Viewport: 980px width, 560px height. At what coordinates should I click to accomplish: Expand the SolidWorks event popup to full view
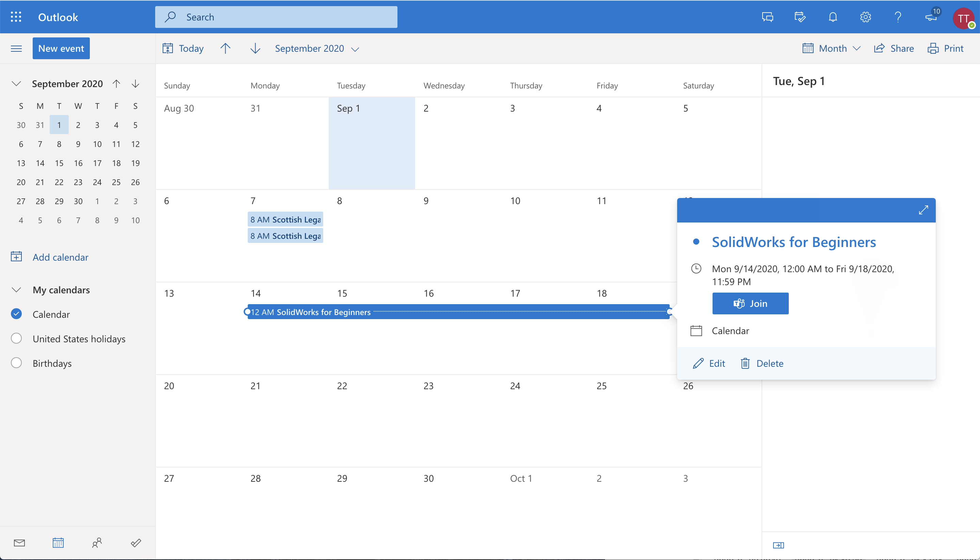pos(924,210)
